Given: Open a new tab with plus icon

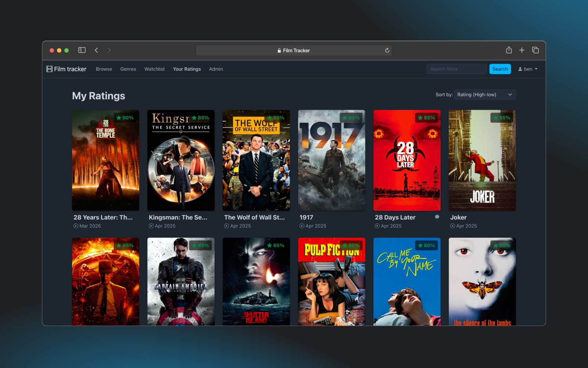Looking at the screenshot, I should (x=521, y=50).
